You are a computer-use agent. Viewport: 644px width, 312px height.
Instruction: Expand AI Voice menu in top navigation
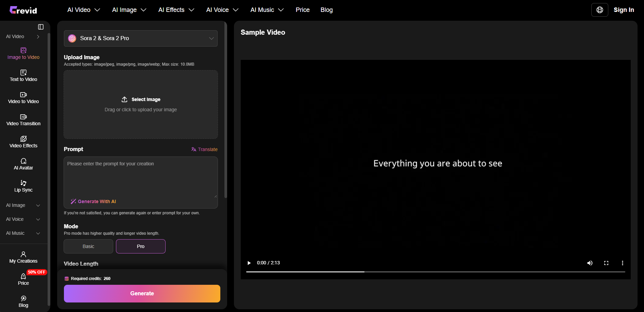coord(222,10)
